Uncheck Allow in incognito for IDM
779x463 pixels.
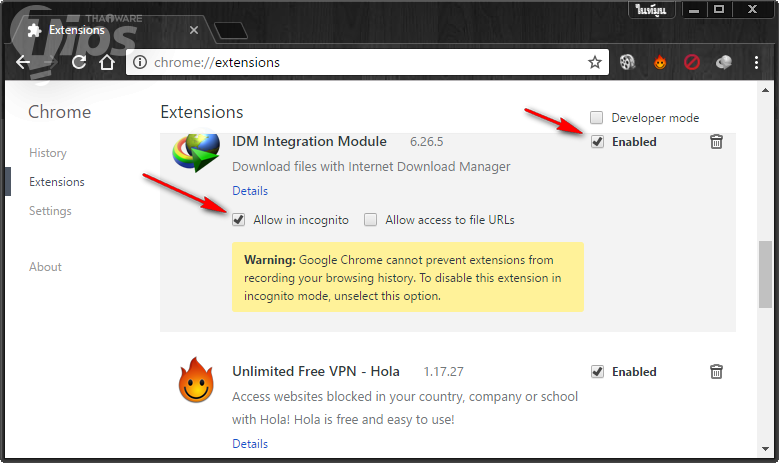[x=239, y=220]
